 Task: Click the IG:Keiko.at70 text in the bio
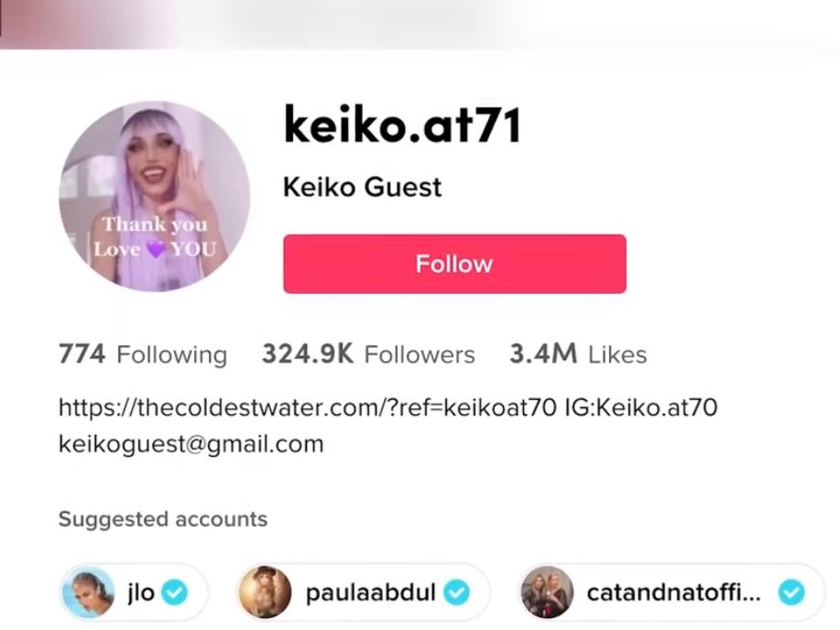coord(641,407)
